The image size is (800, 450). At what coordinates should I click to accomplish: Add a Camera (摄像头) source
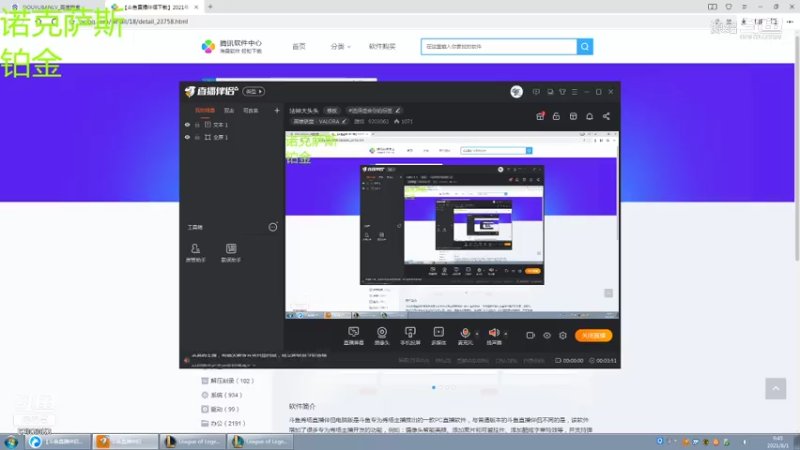click(x=382, y=336)
